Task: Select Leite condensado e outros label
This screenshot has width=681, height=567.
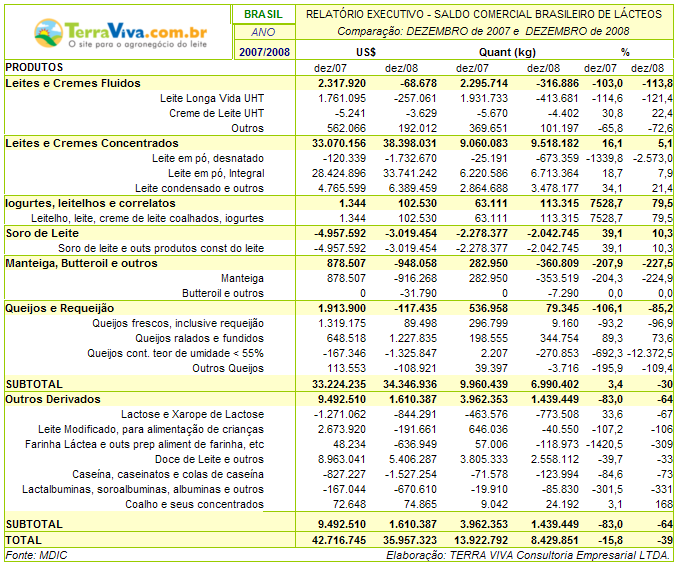Action: 199,188
